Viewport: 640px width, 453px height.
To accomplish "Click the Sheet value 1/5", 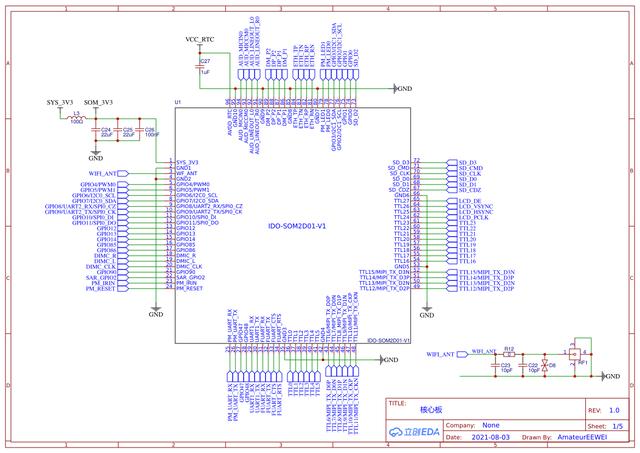I will click(618, 426).
